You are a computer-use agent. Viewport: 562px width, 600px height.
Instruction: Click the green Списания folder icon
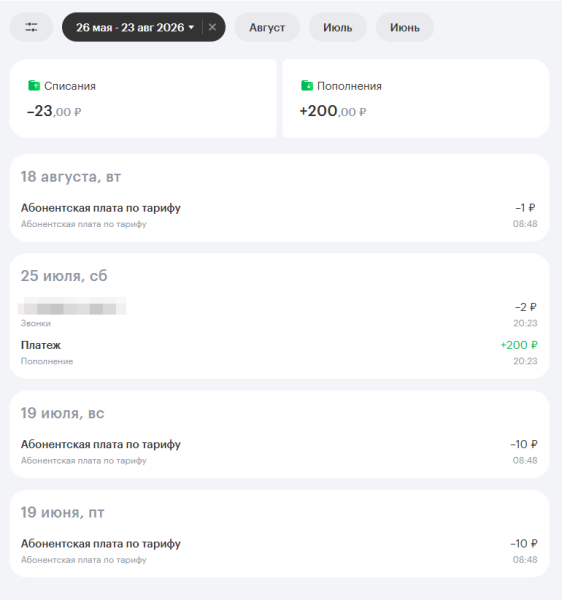(x=34, y=85)
